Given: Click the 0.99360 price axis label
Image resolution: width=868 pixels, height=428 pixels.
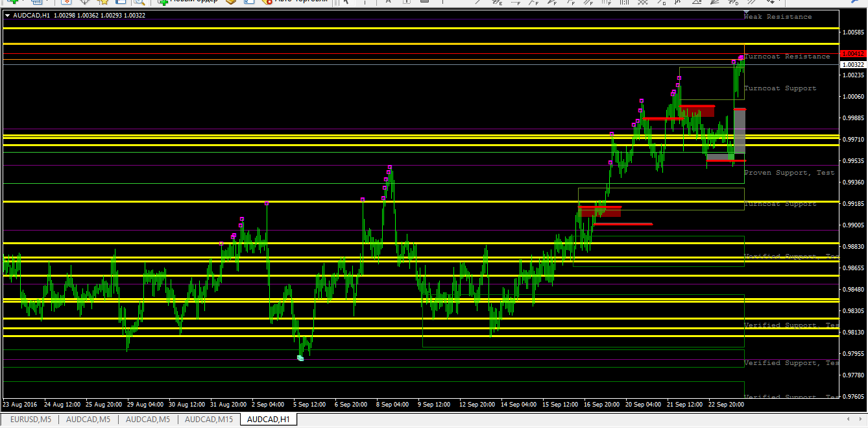Looking at the screenshot, I should coord(852,183).
